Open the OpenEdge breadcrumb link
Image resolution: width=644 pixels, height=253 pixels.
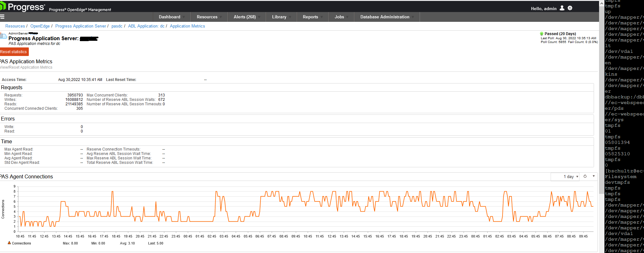[40, 26]
